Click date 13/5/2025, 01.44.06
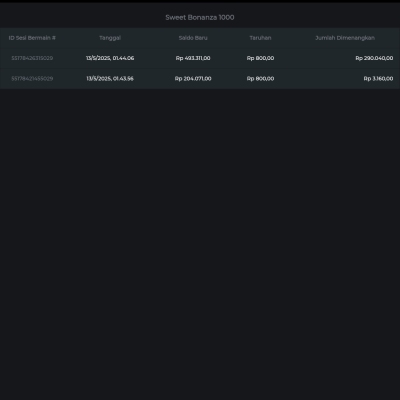This screenshot has height=400, width=400. click(110, 58)
